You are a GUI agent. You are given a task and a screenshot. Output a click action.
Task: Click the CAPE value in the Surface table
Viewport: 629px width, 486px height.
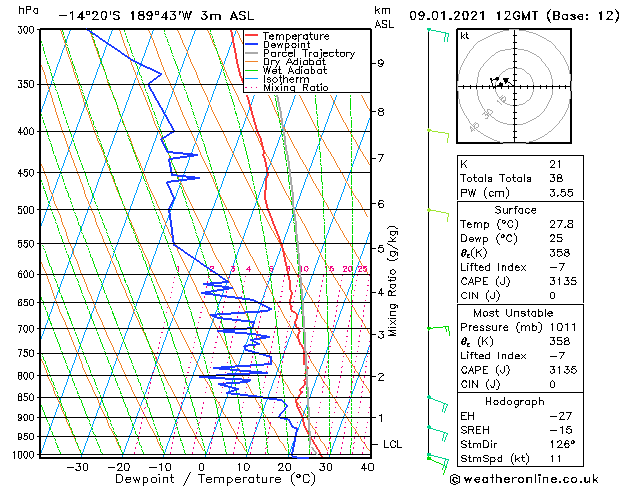[x=563, y=281]
